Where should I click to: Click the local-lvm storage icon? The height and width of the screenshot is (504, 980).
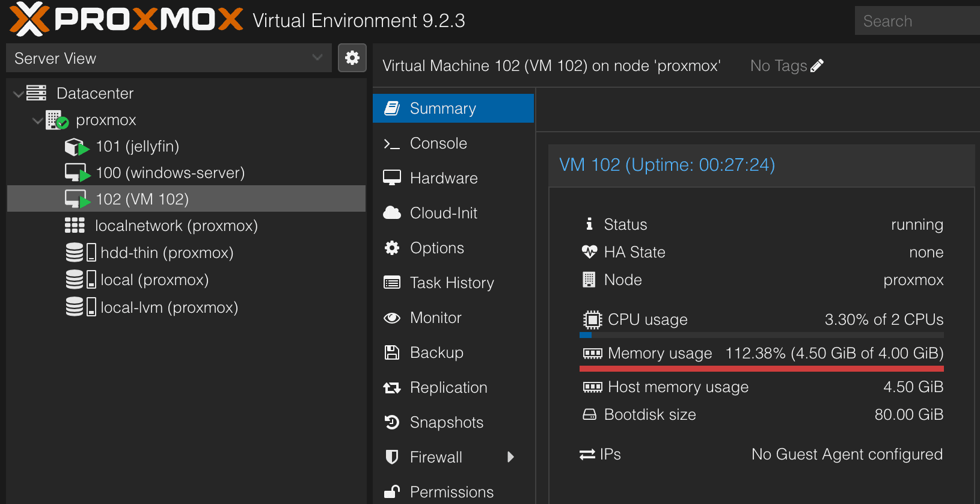[81, 307]
